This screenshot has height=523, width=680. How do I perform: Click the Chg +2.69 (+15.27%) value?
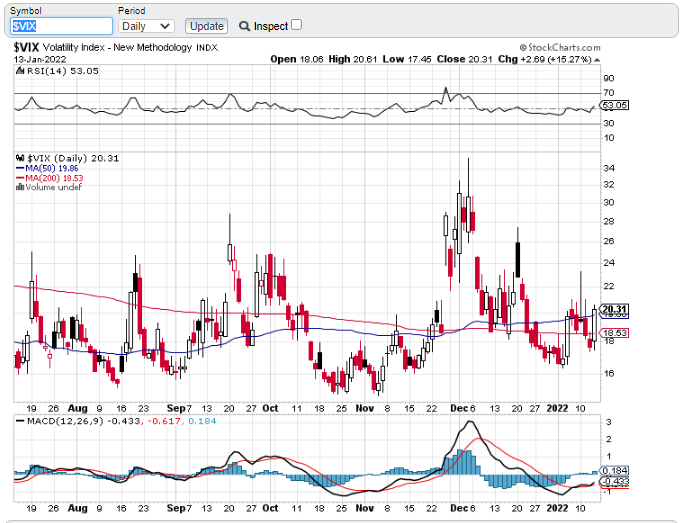[545, 59]
